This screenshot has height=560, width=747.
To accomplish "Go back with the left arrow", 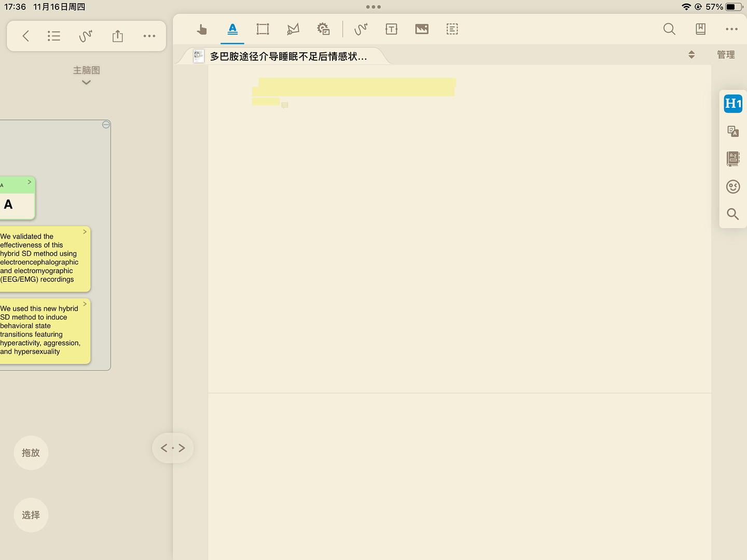I will pos(25,36).
